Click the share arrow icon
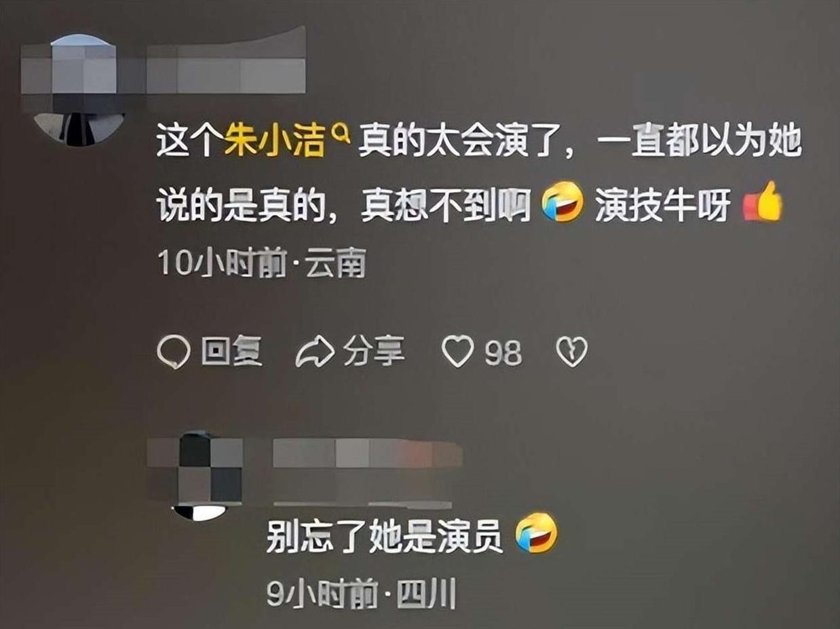 [315, 352]
